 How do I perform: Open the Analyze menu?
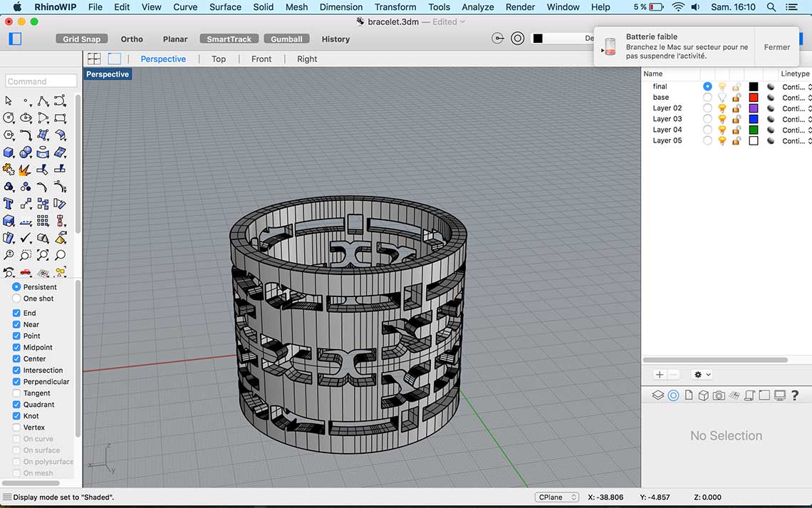coord(477,6)
